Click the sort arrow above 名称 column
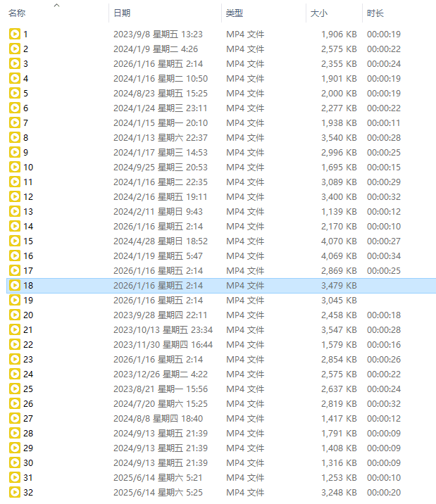Viewport: 436px width, 504px height. click(x=56, y=5)
